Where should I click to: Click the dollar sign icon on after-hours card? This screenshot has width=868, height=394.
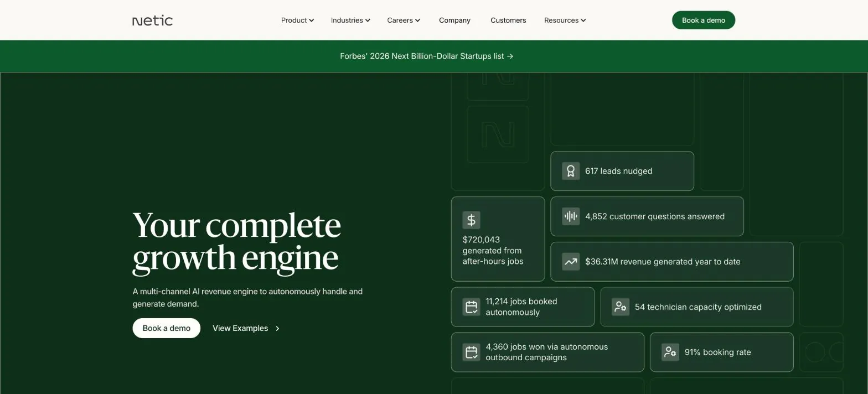pyautogui.click(x=471, y=220)
